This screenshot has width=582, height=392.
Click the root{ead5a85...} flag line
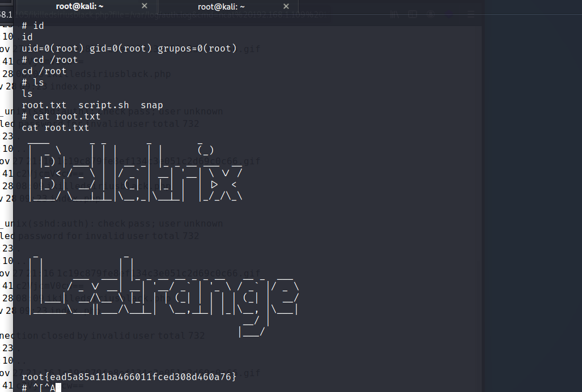pos(129,377)
